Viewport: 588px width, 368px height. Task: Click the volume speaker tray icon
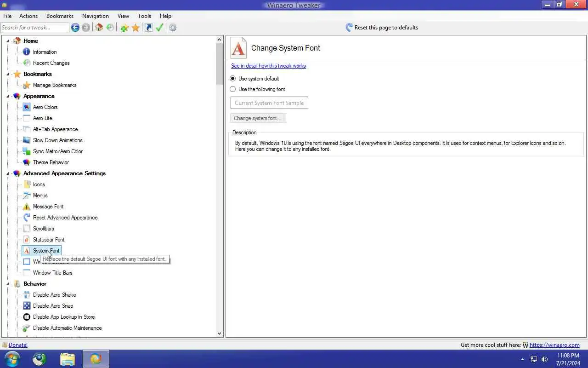coord(545,359)
